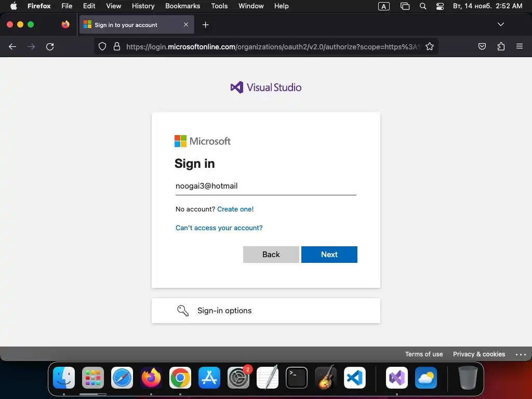Open the cloud weather app in Dock
The width and height of the screenshot is (532, 399).
426,378
